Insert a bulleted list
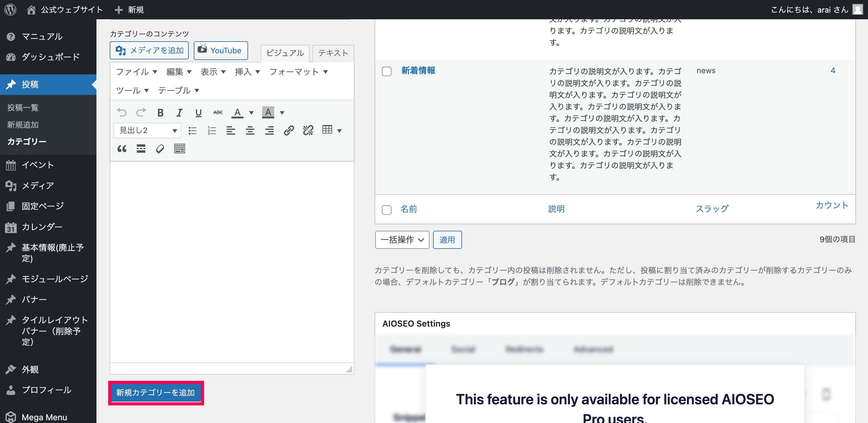The image size is (868, 423). 192,130
